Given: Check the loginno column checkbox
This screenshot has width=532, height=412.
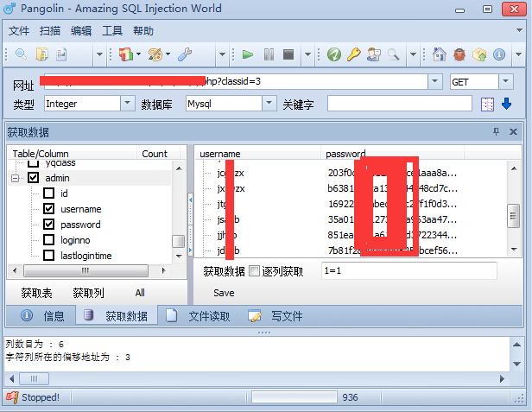Looking at the screenshot, I should click(x=49, y=240).
